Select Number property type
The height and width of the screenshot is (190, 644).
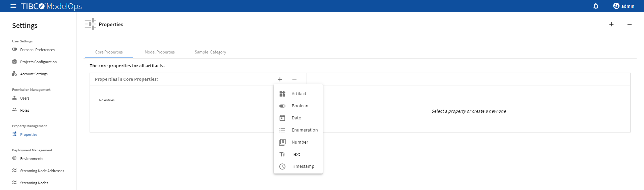(x=300, y=142)
